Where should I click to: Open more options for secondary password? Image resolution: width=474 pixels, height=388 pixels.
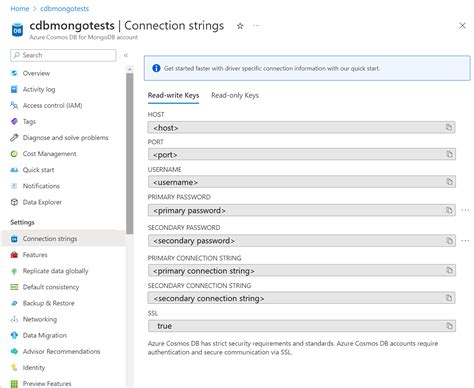(465, 241)
